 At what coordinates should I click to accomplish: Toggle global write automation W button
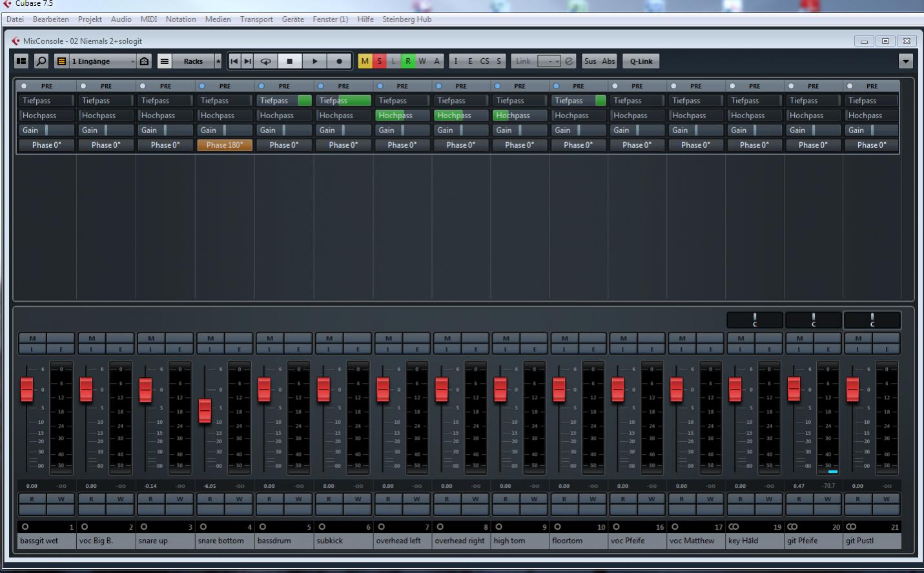(422, 61)
